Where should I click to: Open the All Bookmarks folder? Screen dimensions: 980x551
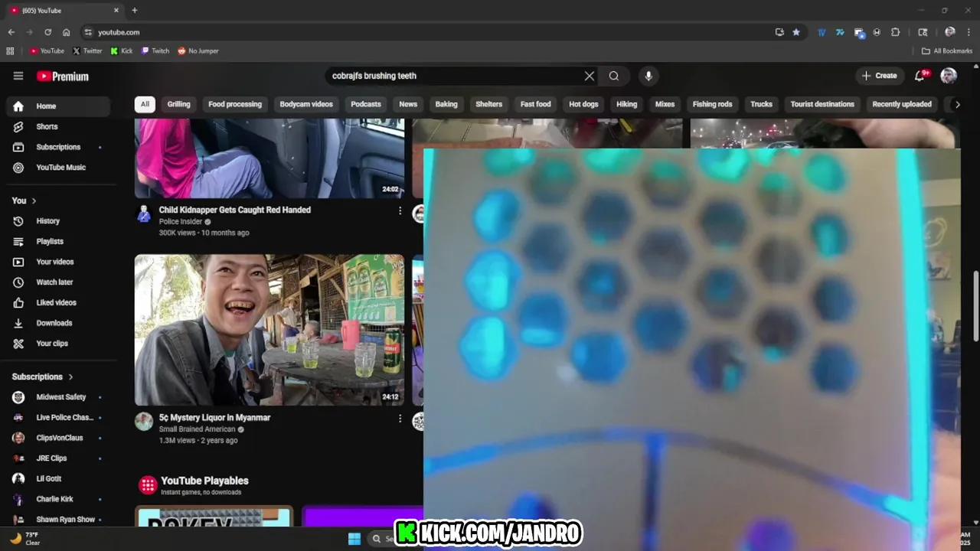(x=947, y=51)
